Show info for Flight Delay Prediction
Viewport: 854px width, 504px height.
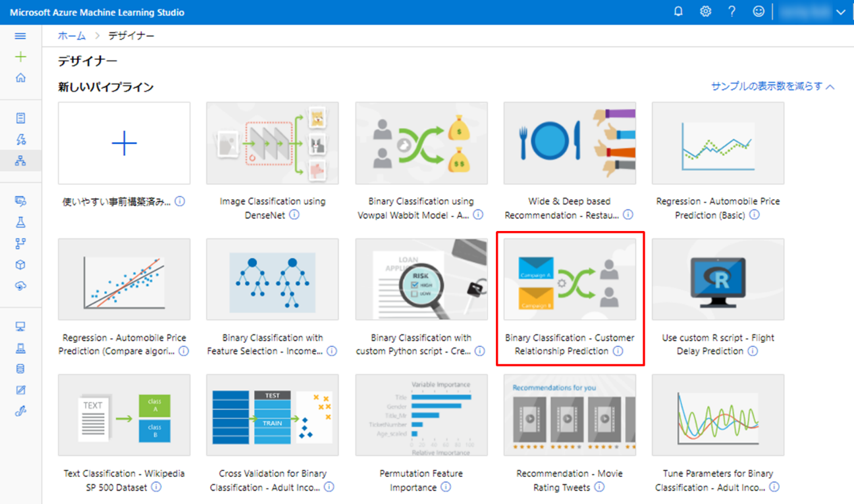point(753,351)
